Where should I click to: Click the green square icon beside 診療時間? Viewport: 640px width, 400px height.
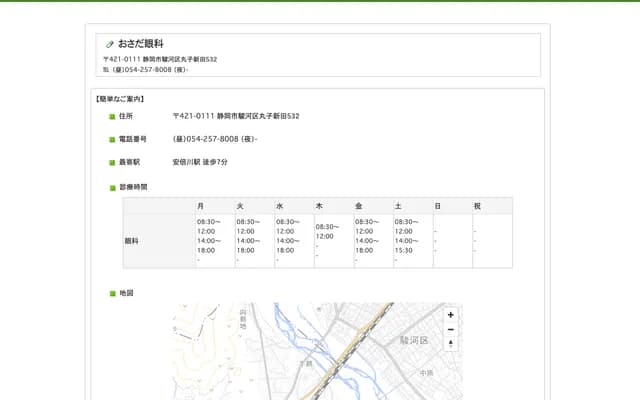tap(112, 187)
